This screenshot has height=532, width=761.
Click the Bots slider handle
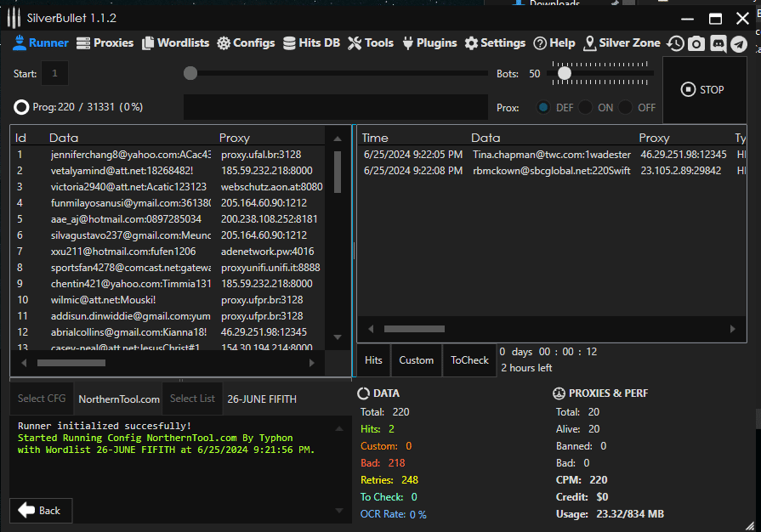564,74
